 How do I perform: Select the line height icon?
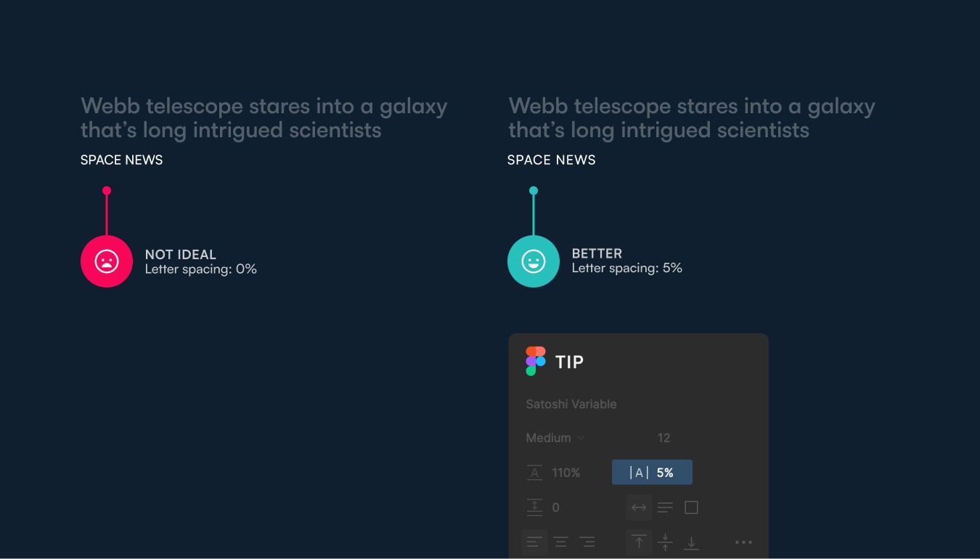coord(534,473)
